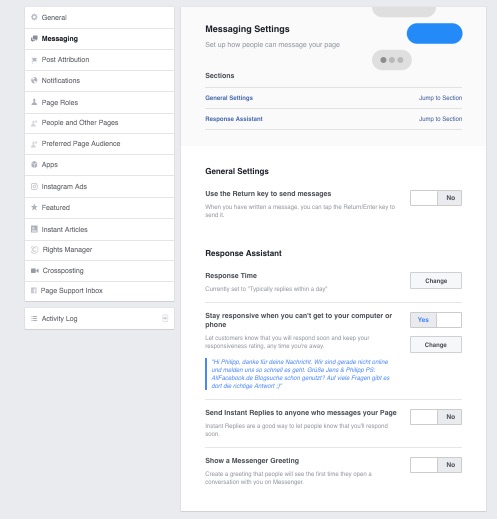The image size is (497, 519).
Task: Jump to the Response Assistant section
Action: (x=440, y=119)
